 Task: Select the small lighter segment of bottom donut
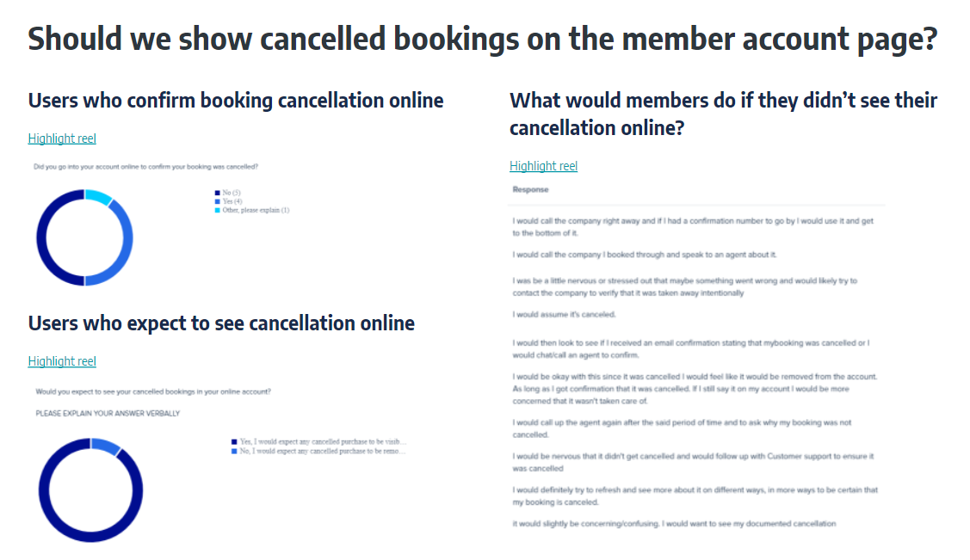[105, 445]
